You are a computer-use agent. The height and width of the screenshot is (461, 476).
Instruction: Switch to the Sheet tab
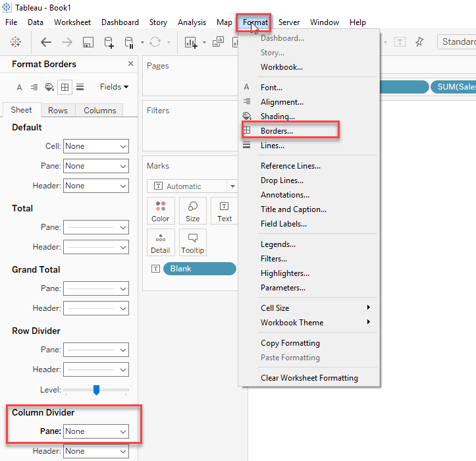[x=21, y=109]
